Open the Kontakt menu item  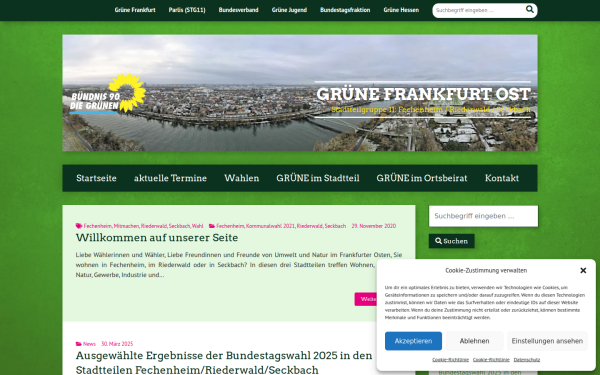(502, 178)
